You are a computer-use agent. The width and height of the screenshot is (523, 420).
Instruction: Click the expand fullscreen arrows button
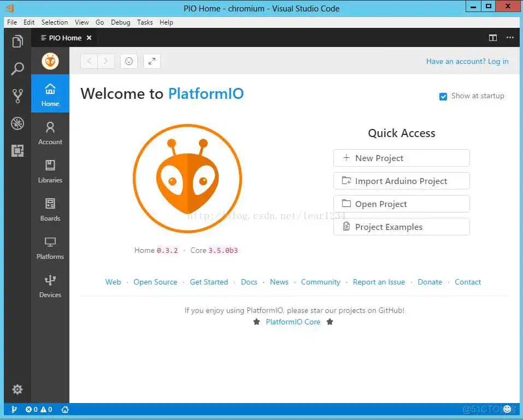(152, 61)
